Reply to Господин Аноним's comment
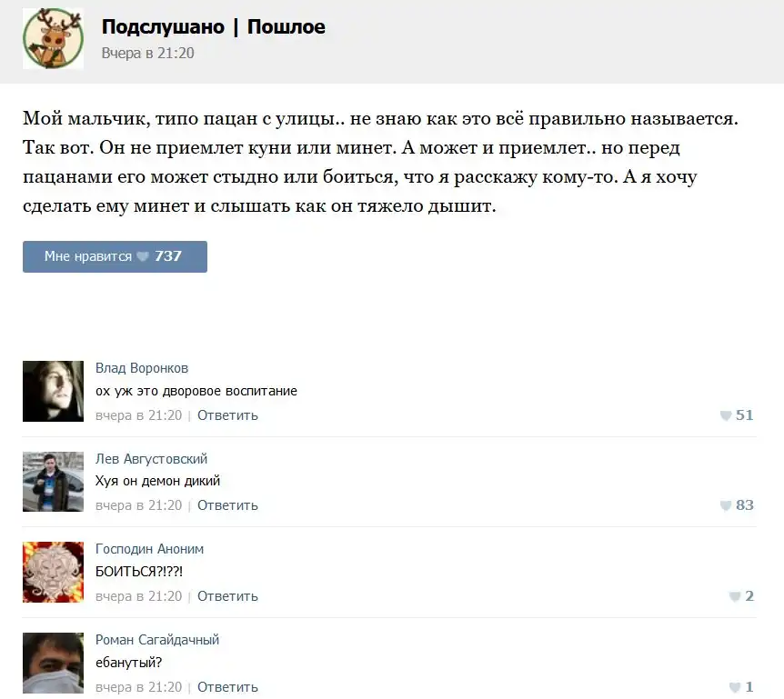This screenshot has width=784, height=699. tap(227, 596)
